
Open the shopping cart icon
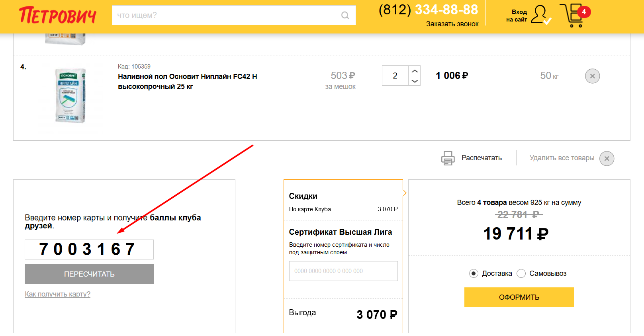(572, 16)
